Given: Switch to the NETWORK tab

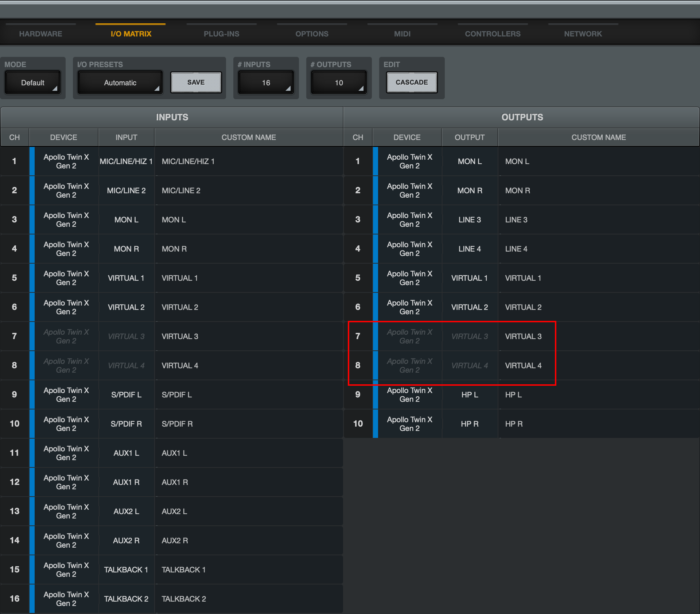Looking at the screenshot, I should (583, 34).
